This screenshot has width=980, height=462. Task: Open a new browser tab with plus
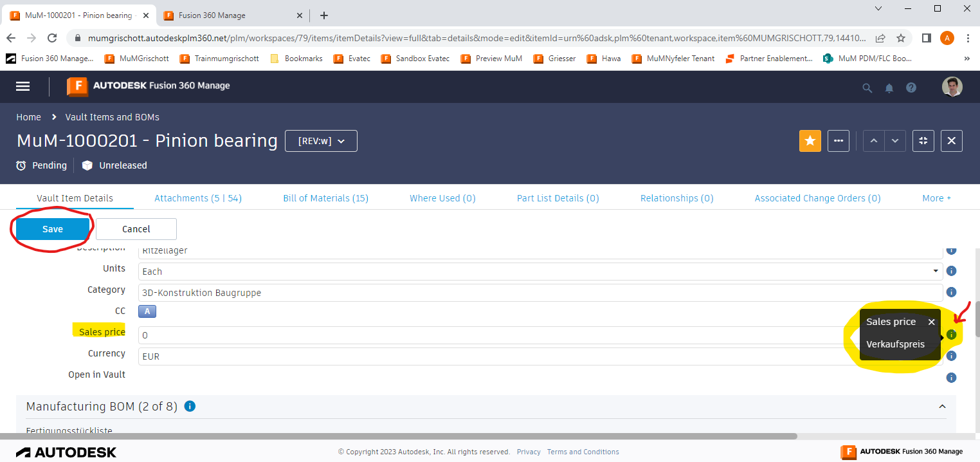tap(324, 15)
